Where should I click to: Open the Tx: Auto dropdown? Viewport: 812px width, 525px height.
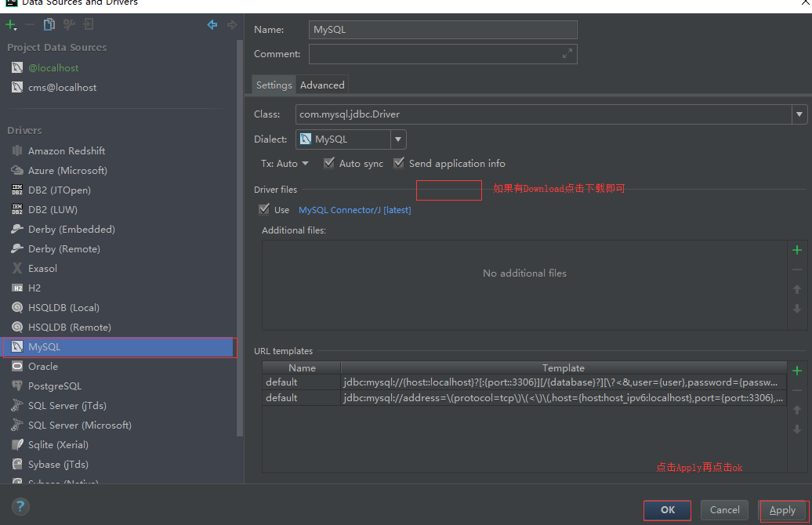point(285,164)
